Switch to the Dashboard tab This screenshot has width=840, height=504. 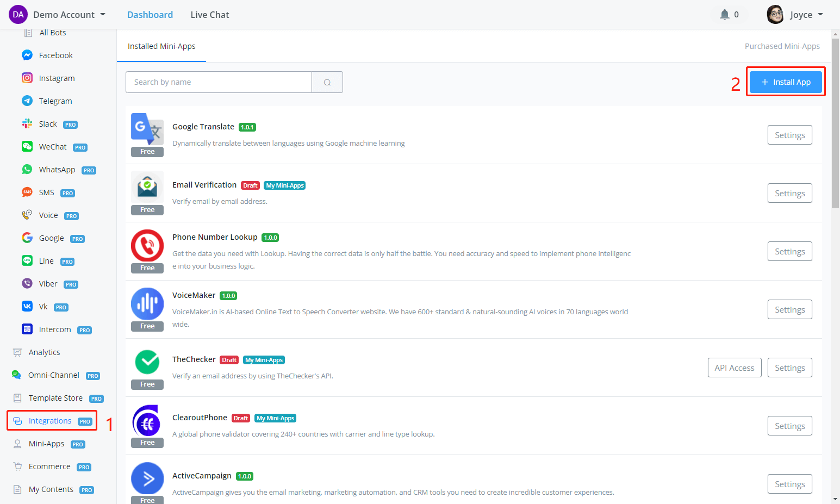(150, 15)
